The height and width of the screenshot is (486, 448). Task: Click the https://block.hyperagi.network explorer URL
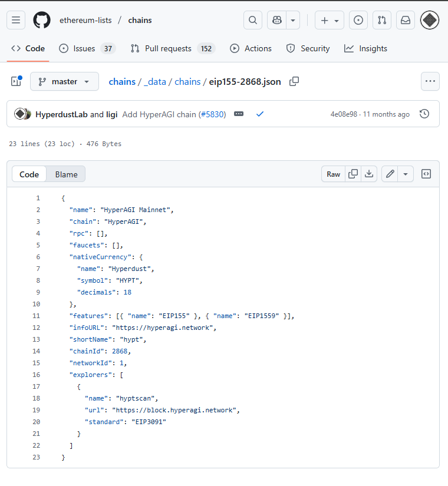(x=174, y=410)
